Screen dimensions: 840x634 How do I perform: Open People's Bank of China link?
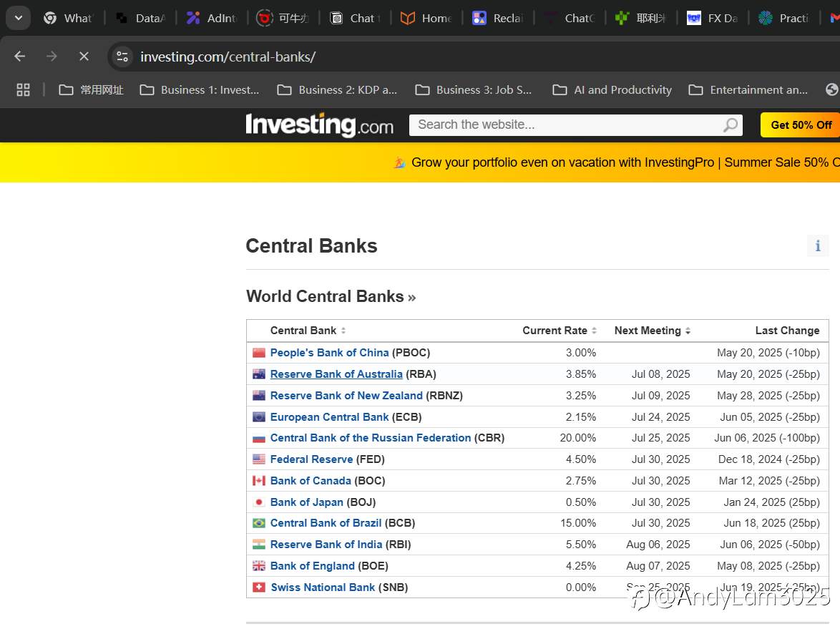[x=329, y=353]
